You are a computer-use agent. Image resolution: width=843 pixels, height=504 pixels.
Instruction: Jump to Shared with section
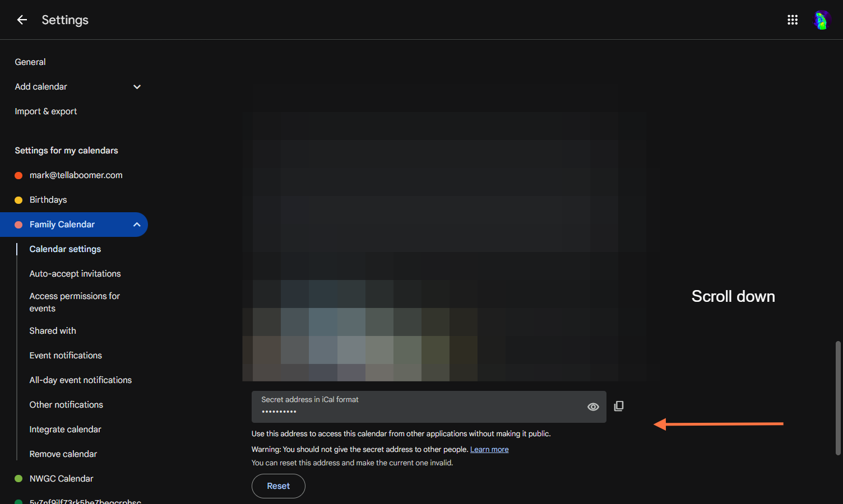(x=53, y=331)
